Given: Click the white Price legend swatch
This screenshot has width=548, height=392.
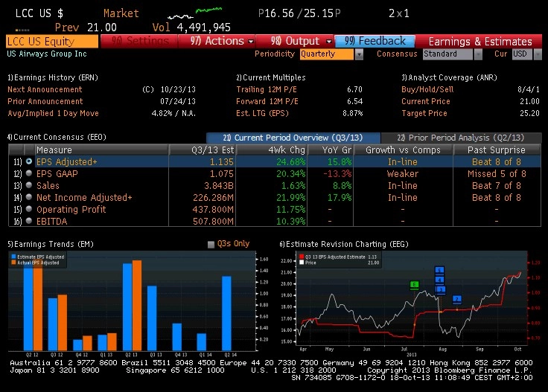Looking at the screenshot, I should [302, 263].
